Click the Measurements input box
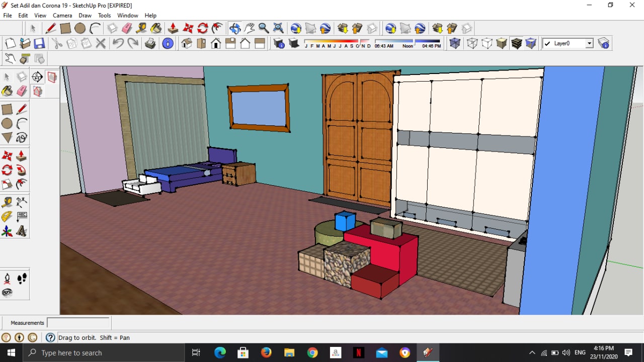644x362 pixels. point(78,323)
